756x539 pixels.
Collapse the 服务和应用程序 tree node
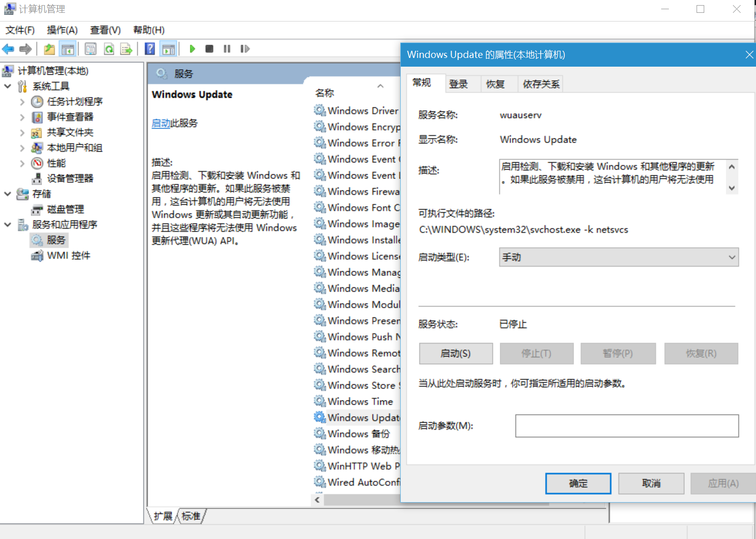(x=8, y=225)
